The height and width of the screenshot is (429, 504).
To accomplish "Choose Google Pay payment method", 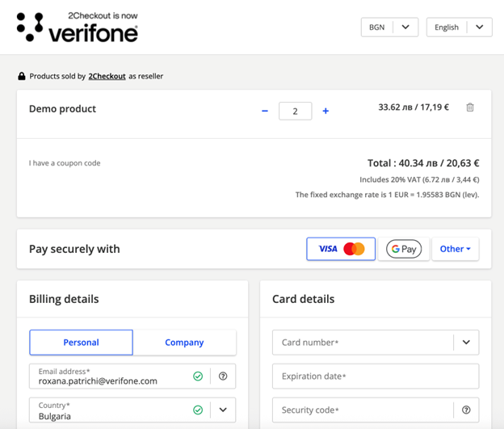I will coord(403,249).
